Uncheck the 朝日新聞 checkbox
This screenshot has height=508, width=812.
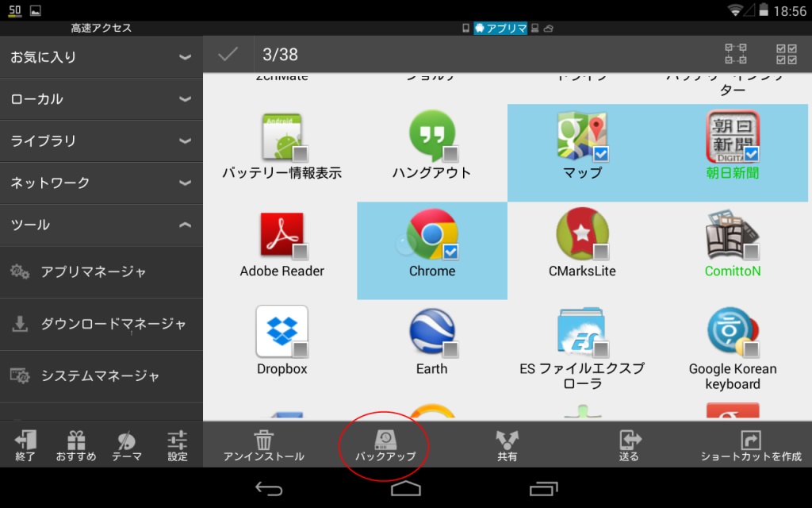pos(752,153)
